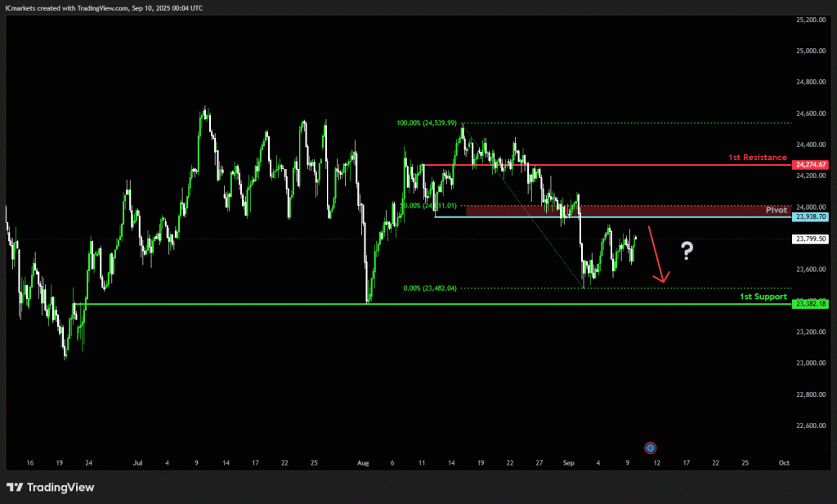Click the '27' date label on time axis

click(x=539, y=463)
